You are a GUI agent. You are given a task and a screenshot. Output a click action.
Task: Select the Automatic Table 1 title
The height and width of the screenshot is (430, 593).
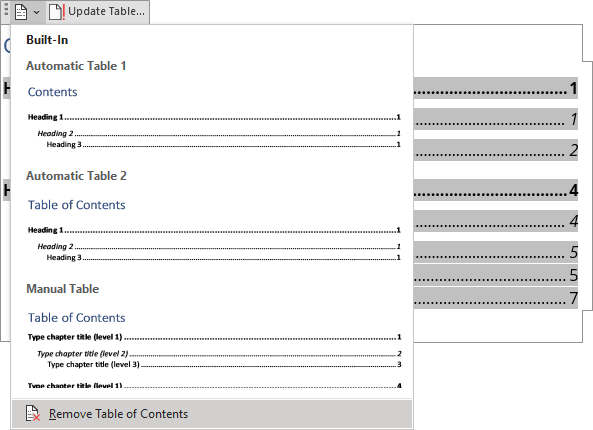[x=76, y=66]
